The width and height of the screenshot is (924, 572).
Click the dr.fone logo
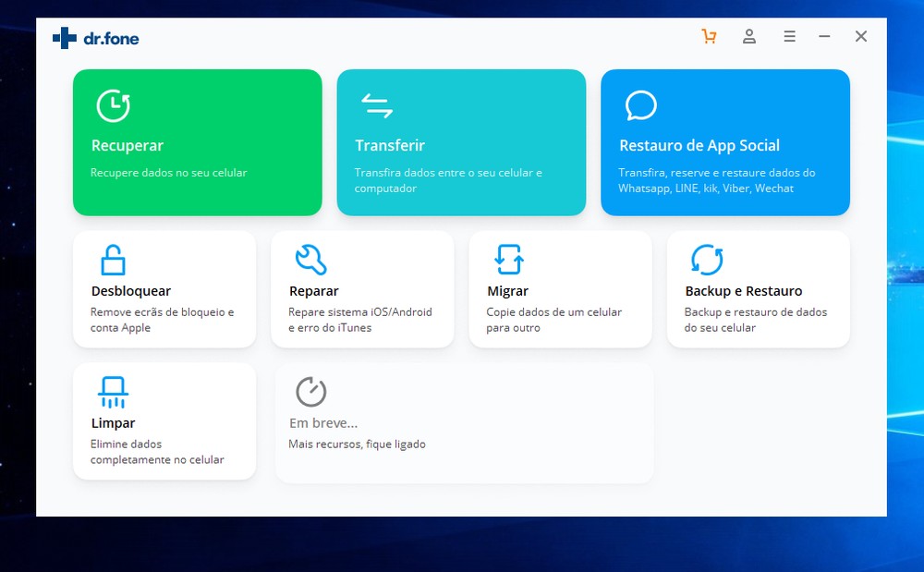pyautogui.click(x=96, y=38)
